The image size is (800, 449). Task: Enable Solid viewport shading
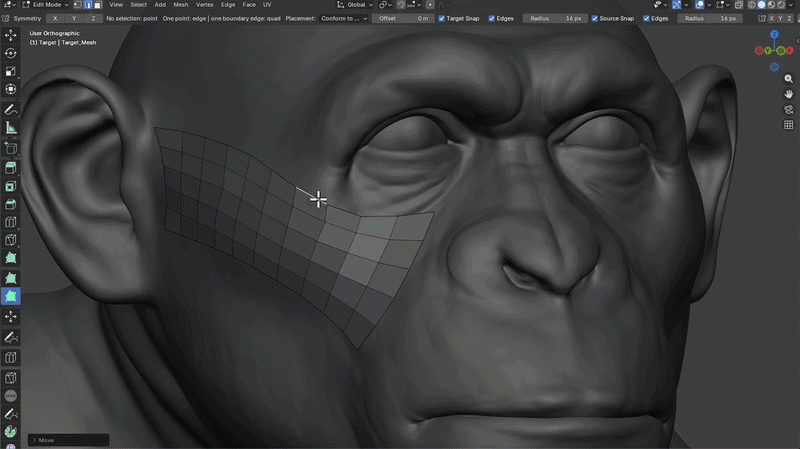[761, 5]
